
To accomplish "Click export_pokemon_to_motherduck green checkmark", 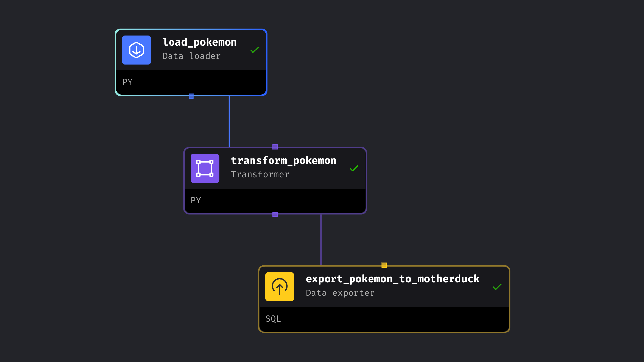I will [497, 287].
